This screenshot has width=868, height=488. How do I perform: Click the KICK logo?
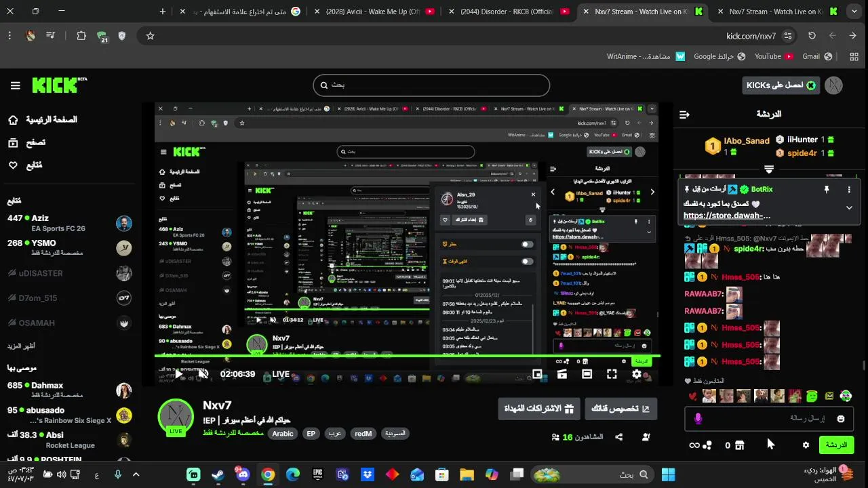(59, 85)
